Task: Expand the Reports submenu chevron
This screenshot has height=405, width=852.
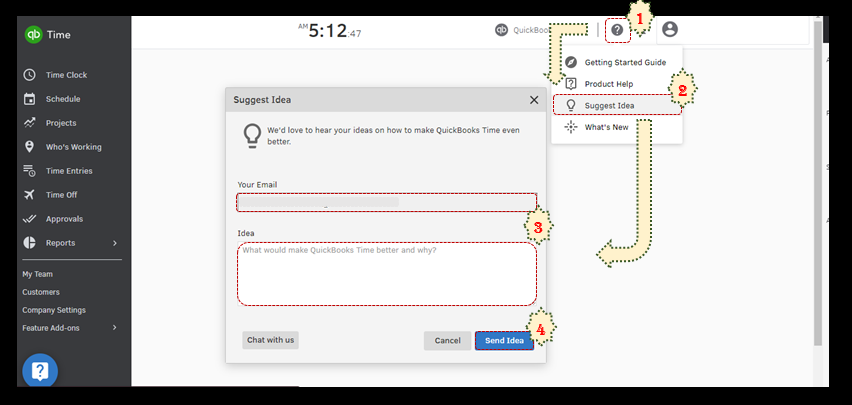Action: (x=115, y=243)
